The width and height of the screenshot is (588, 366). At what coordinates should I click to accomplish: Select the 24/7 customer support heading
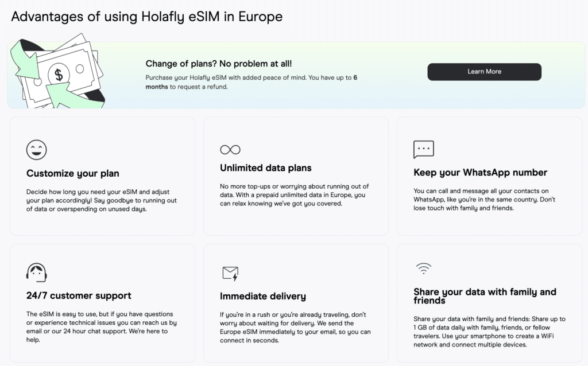pyautogui.click(x=79, y=295)
